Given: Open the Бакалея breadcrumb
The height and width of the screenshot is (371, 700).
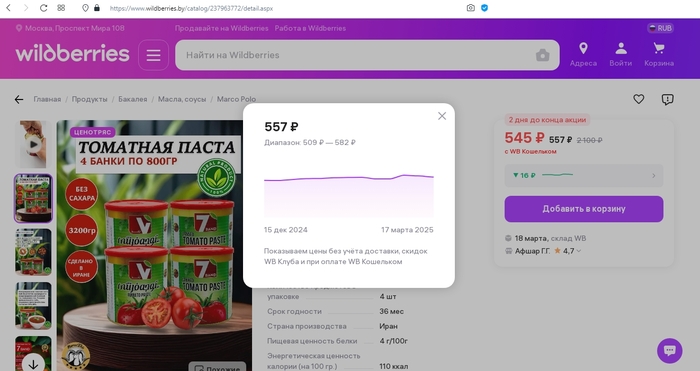Looking at the screenshot, I should click(x=133, y=99).
